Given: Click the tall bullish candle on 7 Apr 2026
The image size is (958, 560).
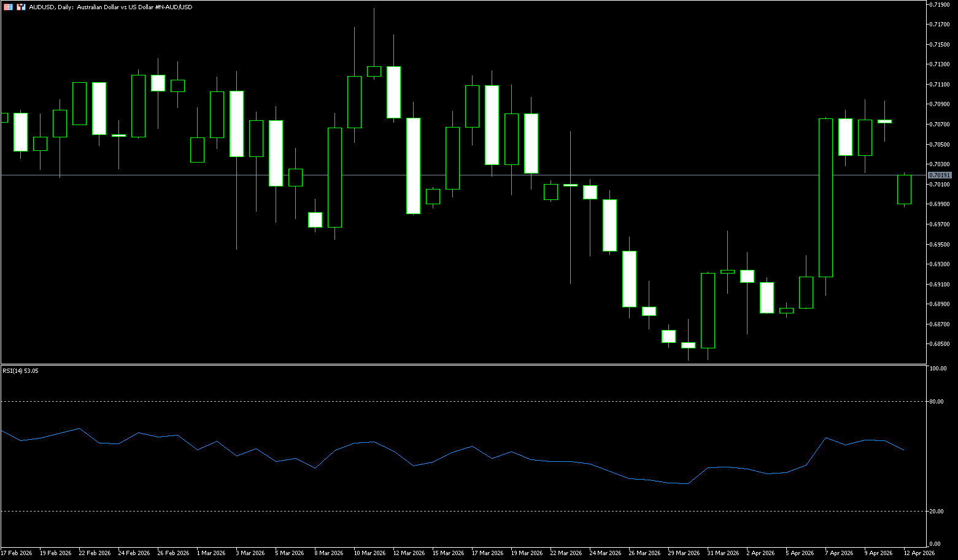Looking at the screenshot, I should 825,196.
